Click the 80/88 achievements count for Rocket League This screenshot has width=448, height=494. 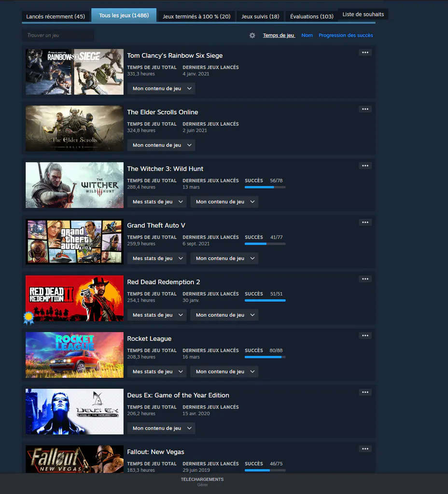(x=276, y=350)
